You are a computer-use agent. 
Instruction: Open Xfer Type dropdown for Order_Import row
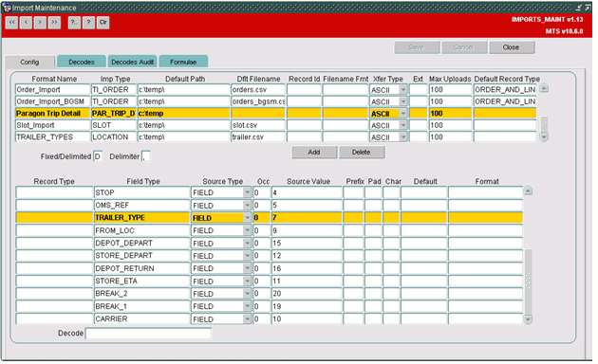[403, 89]
